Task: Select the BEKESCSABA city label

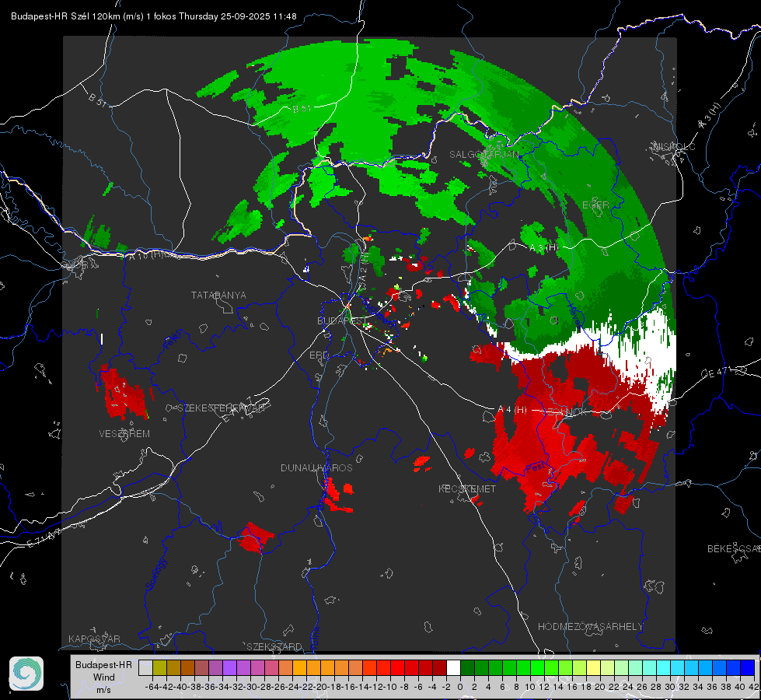Action: (734, 549)
